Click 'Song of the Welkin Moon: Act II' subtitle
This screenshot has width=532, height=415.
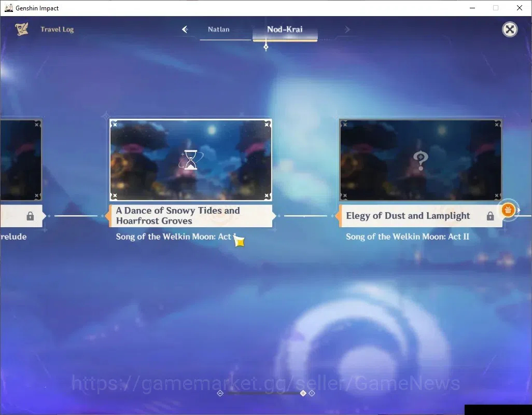click(x=408, y=237)
